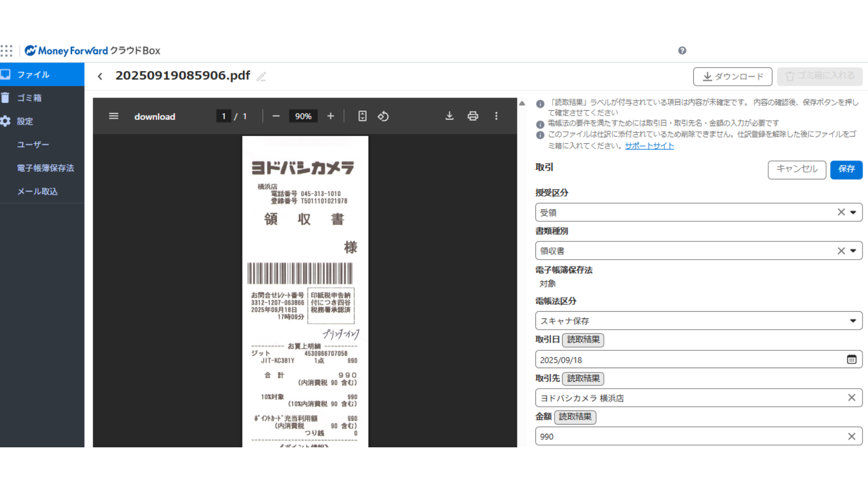Open the 電帳法区分 スキャナ保存 dropdown
868x488 pixels.
853,321
